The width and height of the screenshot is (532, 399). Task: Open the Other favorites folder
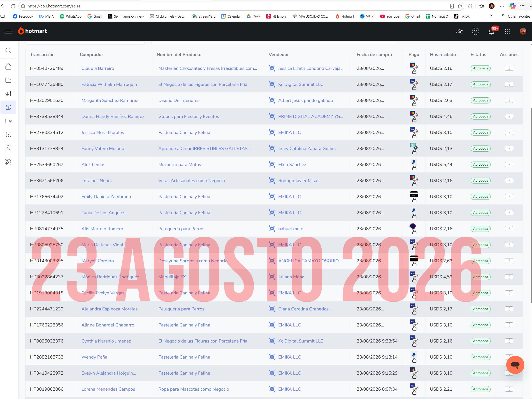[x=516, y=16]
